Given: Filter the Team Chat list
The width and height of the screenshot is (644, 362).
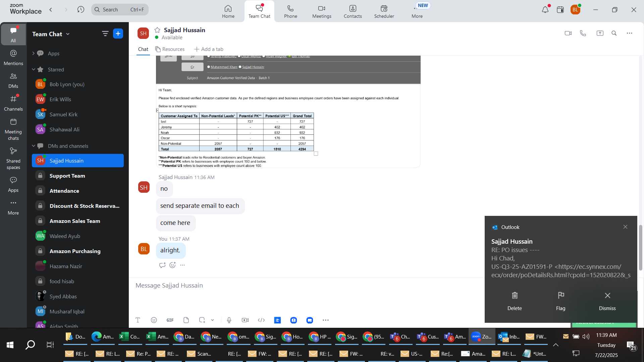Looking at the screenshot, I should 105,34.
